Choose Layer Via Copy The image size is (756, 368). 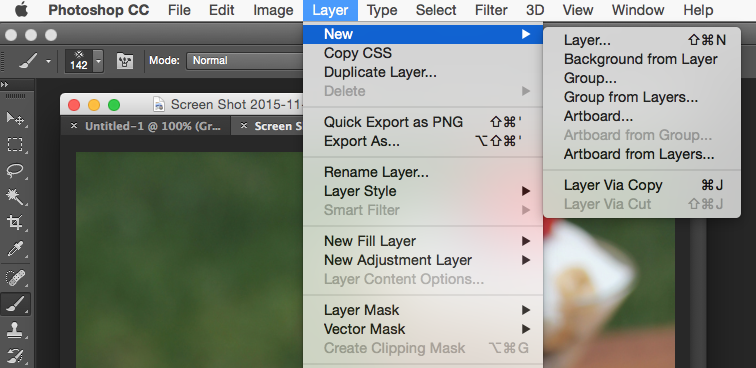tap(642, 185)
